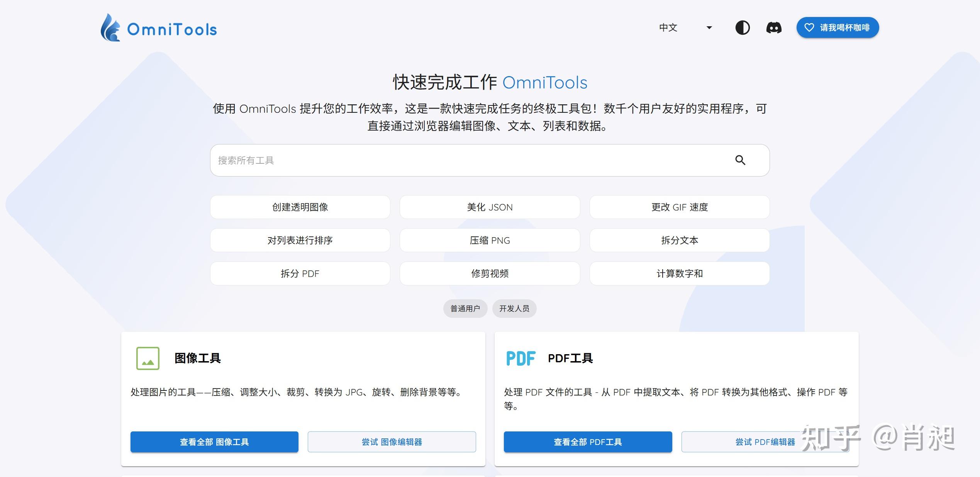Click the 请我喝杯咖啡 button
This screenshot has width=980, height=477.
[x=838, y=28]
